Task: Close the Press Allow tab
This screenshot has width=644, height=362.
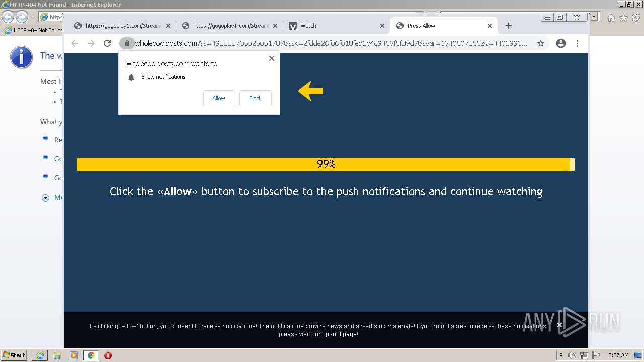Action: [490, 26]
